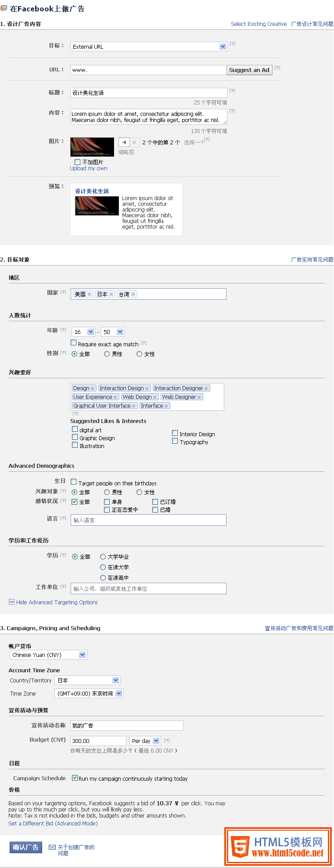Click the 输入语言 input field
334x868 pixels.
pos(148,520)
